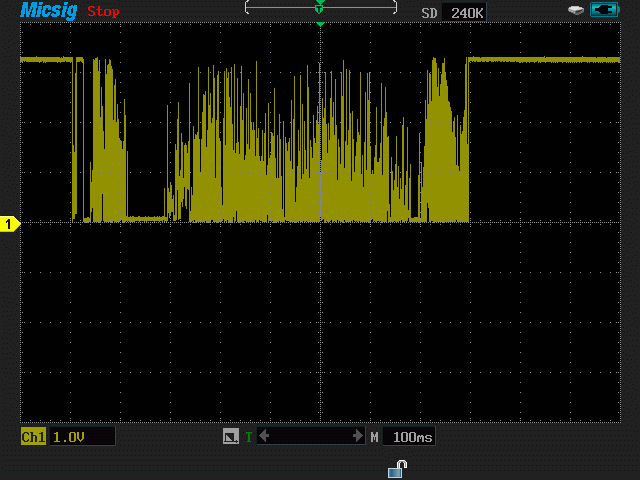Click the red Stop acquisition status
This screenshot has height=480, width=640.
[103, 12]
